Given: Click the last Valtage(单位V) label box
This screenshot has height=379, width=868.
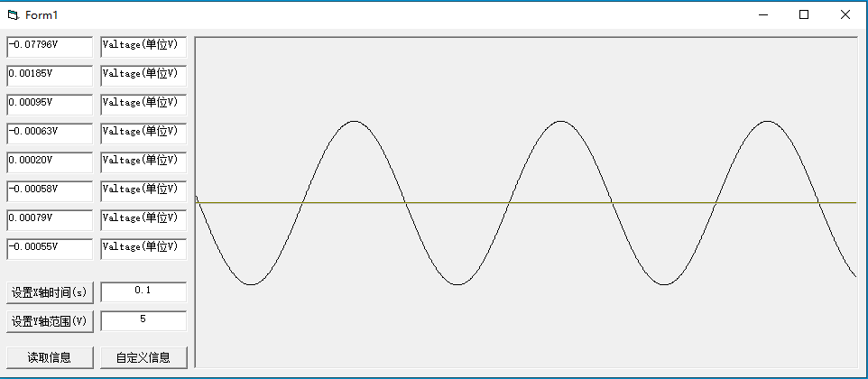Looking at the screenshot, I should coord(143,248).
